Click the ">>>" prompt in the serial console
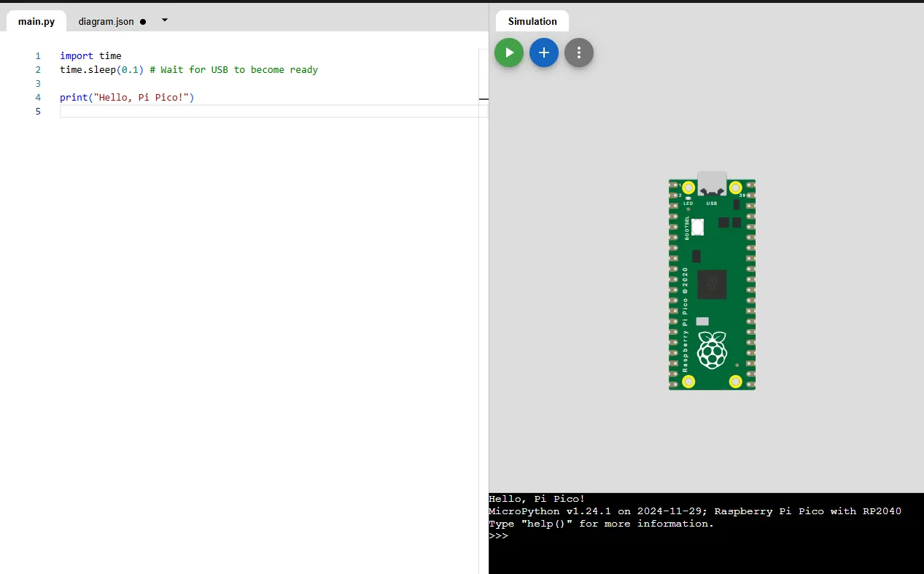Image resolution: width=924 pixels, height=574 pixels. [x=498, y=536]
